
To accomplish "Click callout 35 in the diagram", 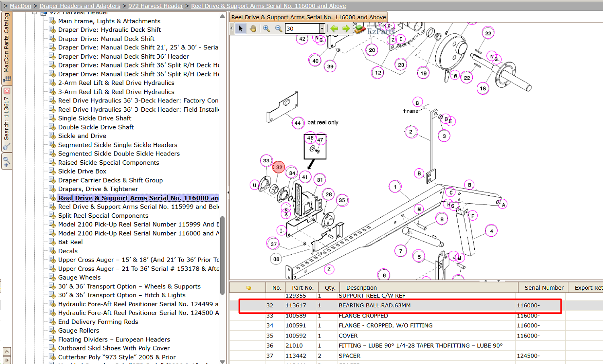I will pyautogui.click(x=342, y=200).
